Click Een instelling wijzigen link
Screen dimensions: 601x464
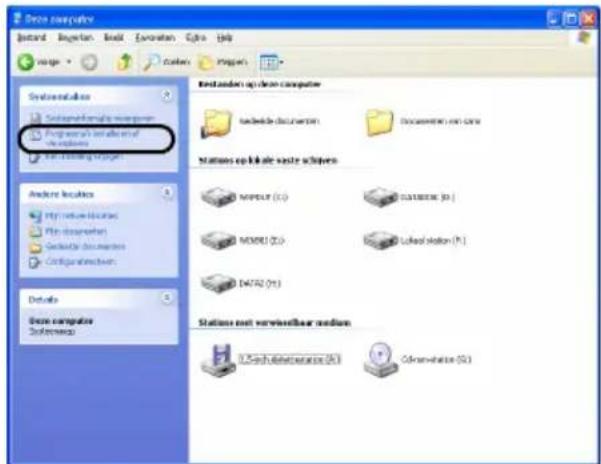76,157
